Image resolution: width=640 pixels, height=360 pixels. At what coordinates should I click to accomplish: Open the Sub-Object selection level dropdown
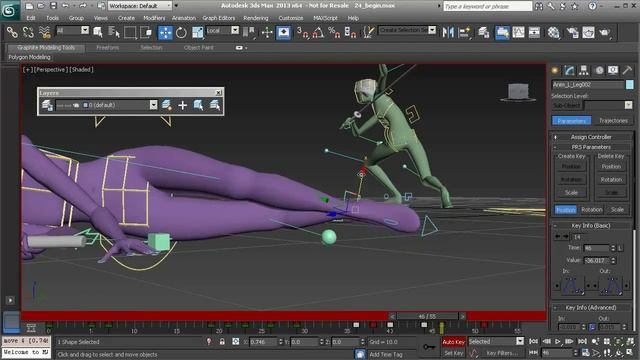pos(628,105)
